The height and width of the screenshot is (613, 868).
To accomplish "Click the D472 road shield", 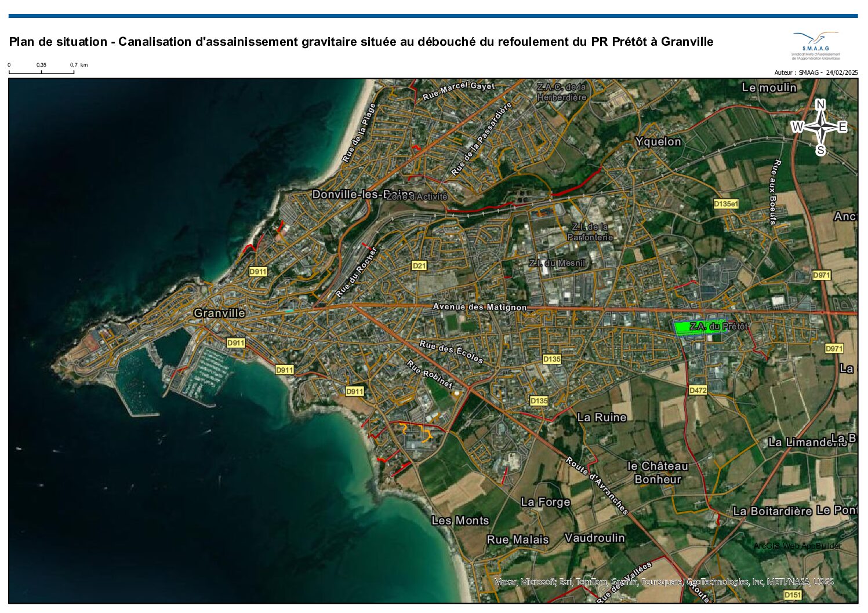I will 698,390.
